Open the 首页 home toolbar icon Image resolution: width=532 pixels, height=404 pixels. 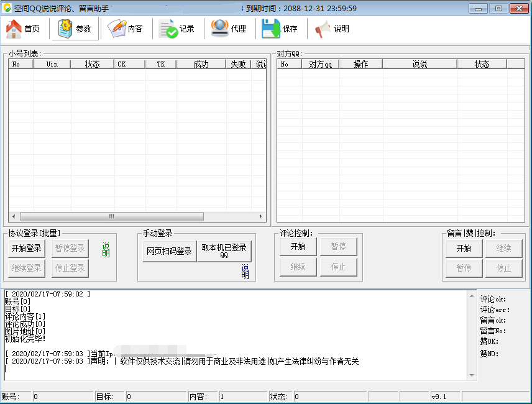(x=23, y=29)
